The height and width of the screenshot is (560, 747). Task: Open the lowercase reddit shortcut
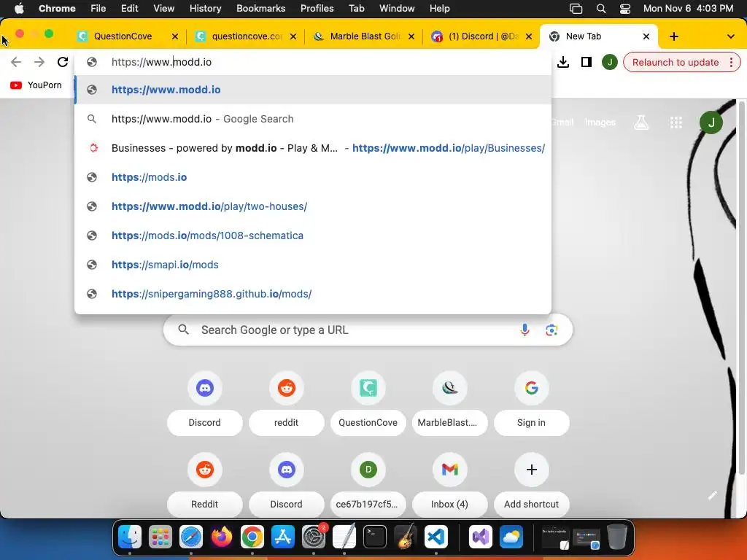[286, 402]
